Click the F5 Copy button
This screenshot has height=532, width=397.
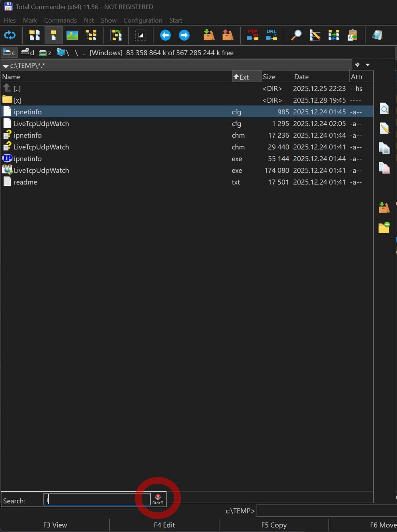click(274, 525)
